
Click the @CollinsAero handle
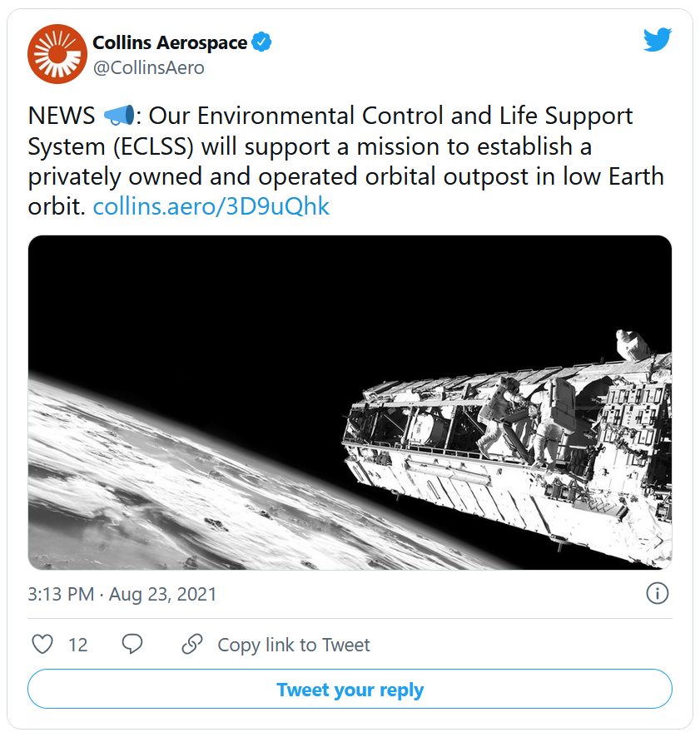point(148,68)
